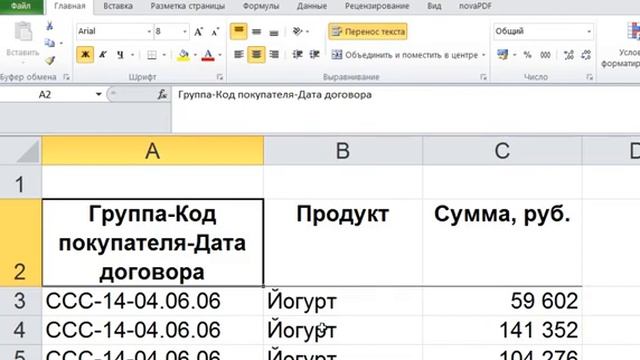Image resolution: width=640 pixels, height=360 pixels.
Task: Click the Fill Color bucket icon
Action: pyautogui.click(x=184, y=55)
